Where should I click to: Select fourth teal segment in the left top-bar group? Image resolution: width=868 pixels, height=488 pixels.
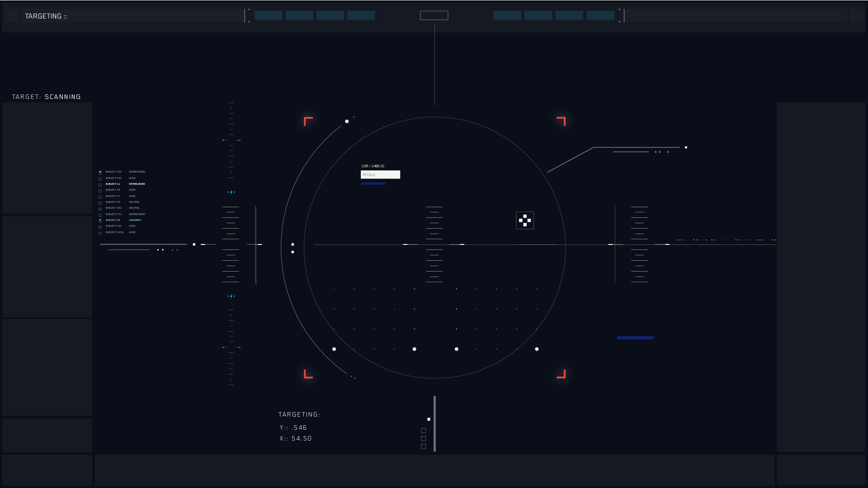361,15
